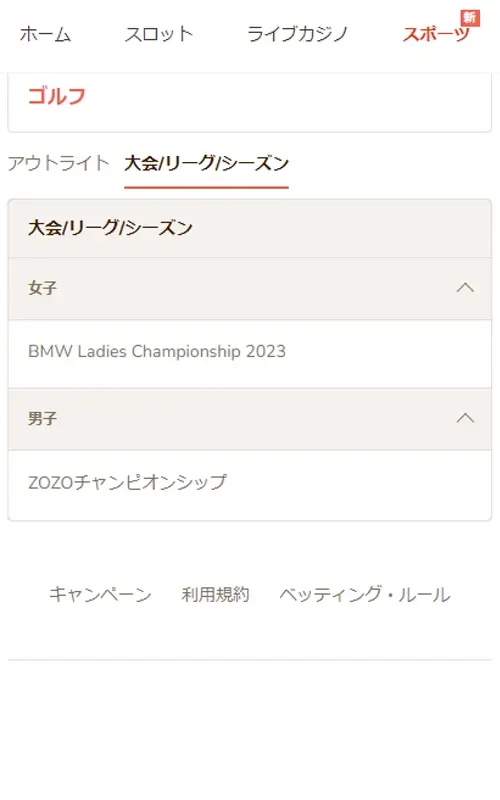The height and width of the screenshot is (800, 500).
Task: Click the 大会/リーグ/シーズン panel header
Action: 249,228
